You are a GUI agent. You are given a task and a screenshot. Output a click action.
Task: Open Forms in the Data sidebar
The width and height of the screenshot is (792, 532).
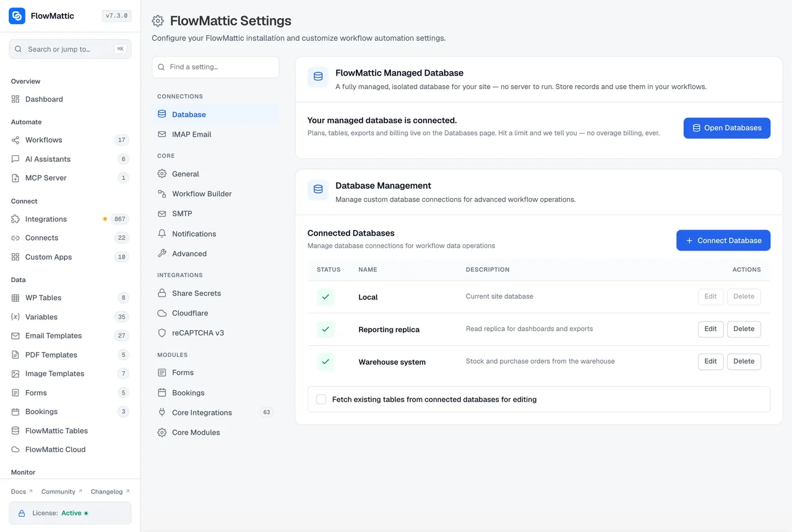click(70, 393)
